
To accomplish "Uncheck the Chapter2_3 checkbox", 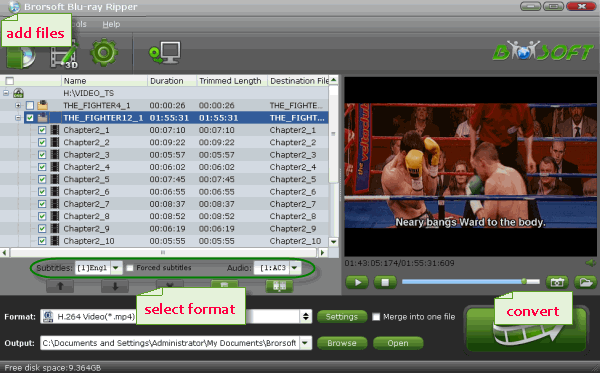I will click(42, 155).
